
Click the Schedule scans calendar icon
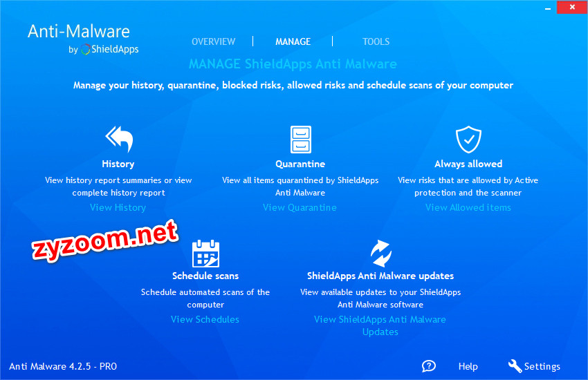point(205,254)
